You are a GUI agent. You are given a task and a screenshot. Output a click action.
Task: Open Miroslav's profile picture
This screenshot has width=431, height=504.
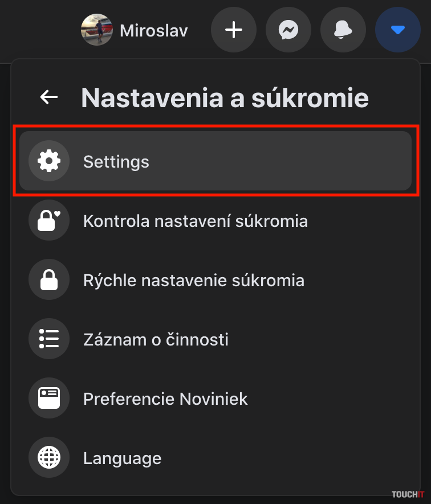coord(97,30)
